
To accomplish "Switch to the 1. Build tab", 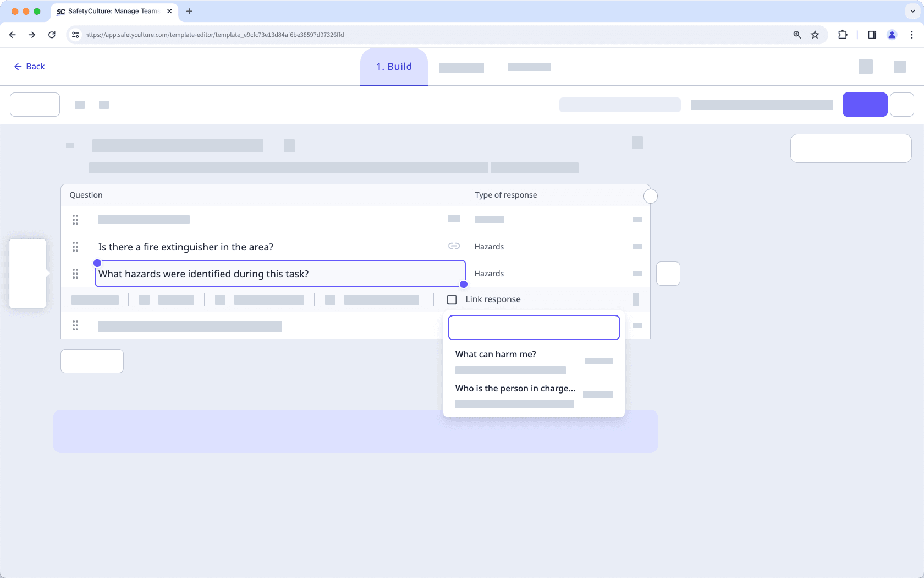I will [393, 67].
